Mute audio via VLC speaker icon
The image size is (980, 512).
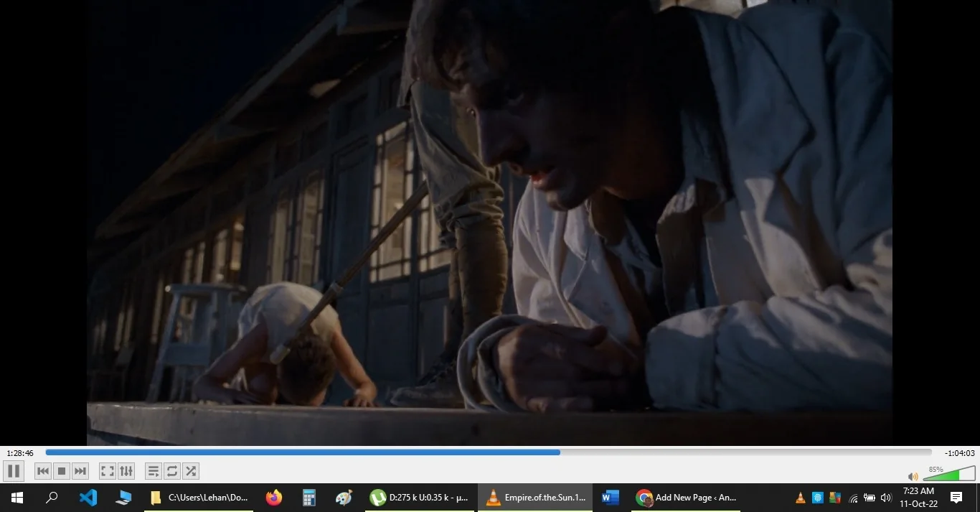coord(913,476)
